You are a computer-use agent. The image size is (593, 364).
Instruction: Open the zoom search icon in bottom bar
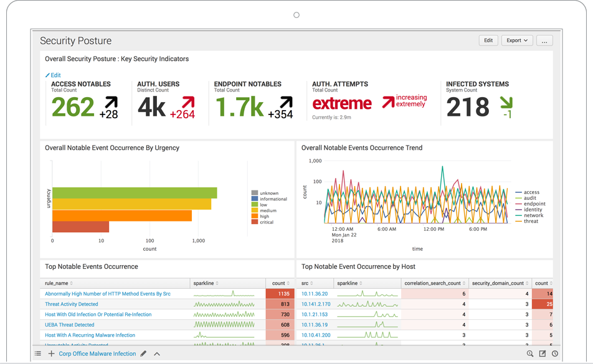click(530, 353)
